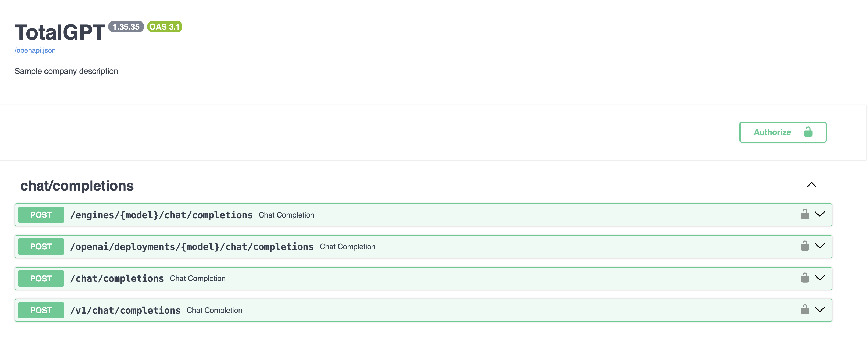868x337 pixels.
Task: Expand the /engines/{model}/chat/completions endpoint chevron
Action: tap(820, 214)
